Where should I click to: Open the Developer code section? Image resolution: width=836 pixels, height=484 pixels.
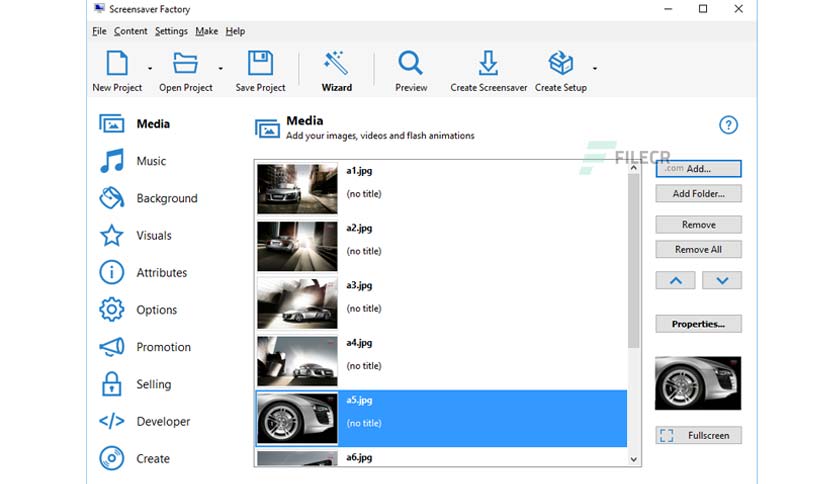(144, 421)
